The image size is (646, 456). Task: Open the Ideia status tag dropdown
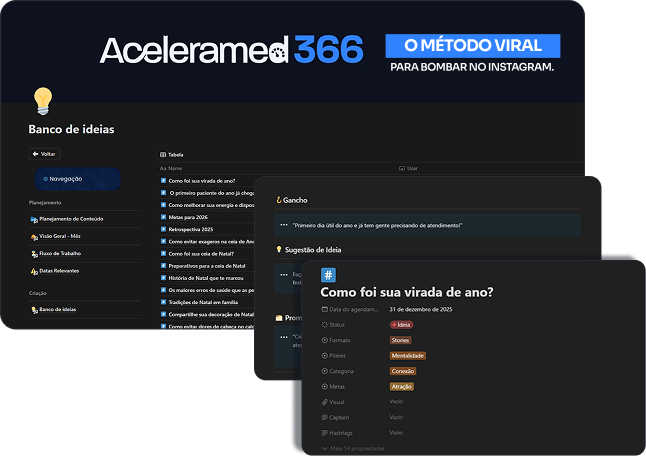[401, 325]
